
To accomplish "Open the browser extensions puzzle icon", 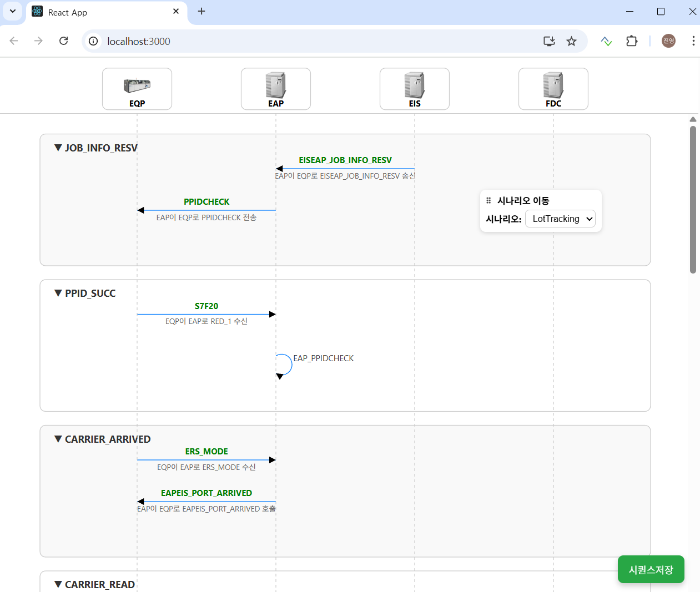I will [632, 41].
